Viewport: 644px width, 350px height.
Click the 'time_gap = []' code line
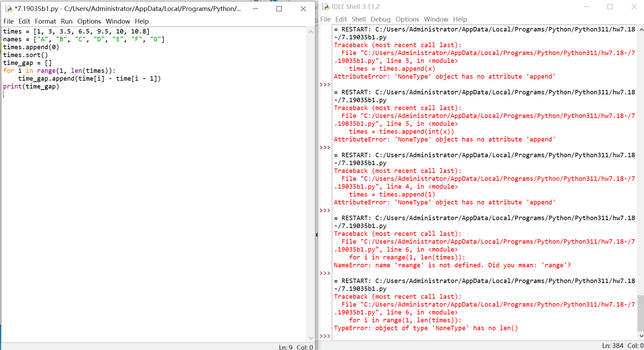coord(27,63)
